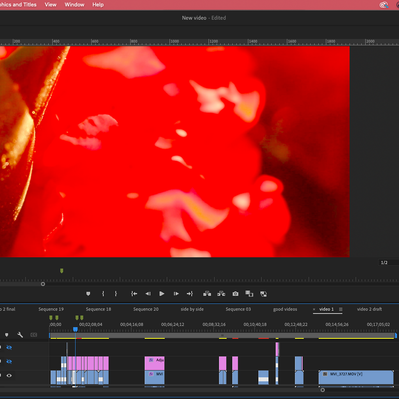
Task: Click the green marker in Program Monitor
Action: (x=62, y=271)
